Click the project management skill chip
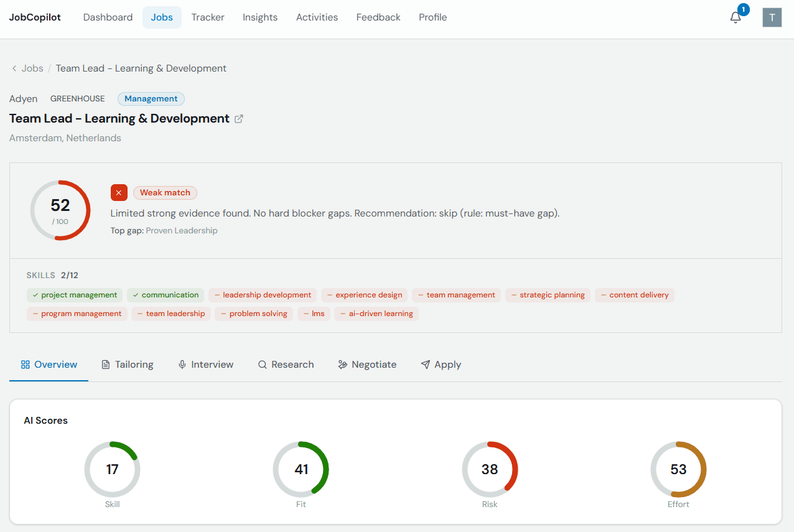The width and height of the screenshot is (794, 532). pos(75,295)
